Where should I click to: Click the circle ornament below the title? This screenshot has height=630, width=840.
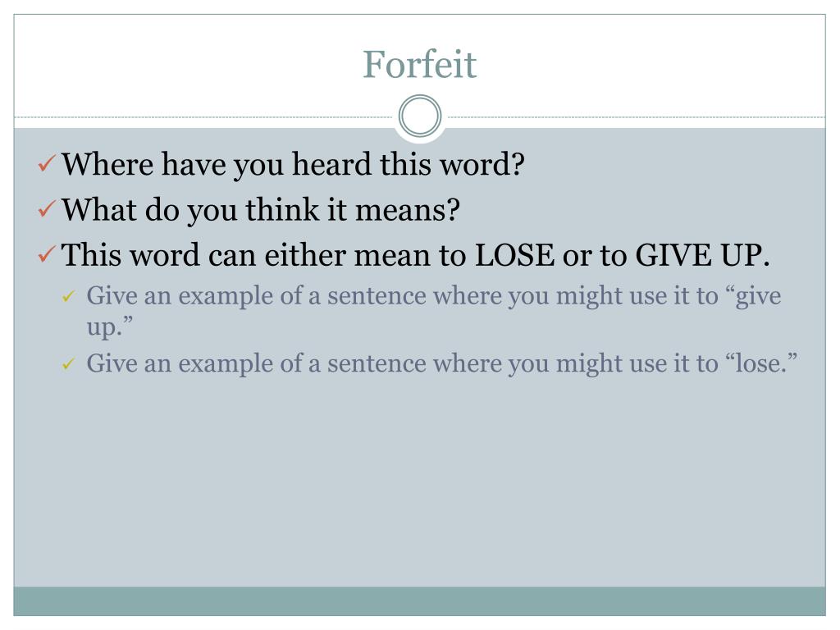pos(420,116)
